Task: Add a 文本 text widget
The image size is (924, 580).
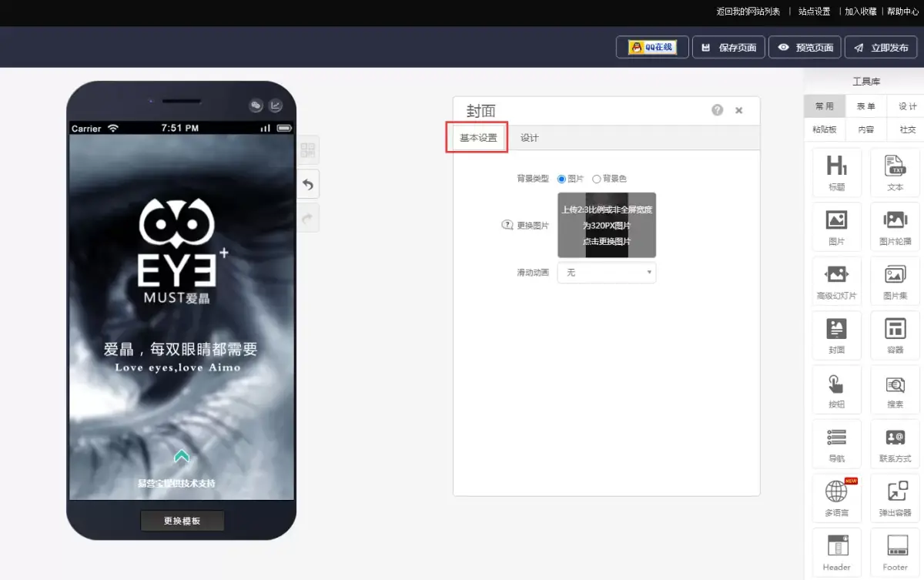Action: pyautogui.click(x=895, y=173)
